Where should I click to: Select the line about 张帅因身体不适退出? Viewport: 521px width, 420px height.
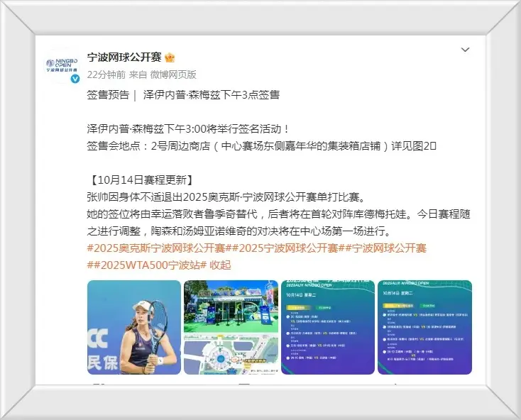point(226,197)
